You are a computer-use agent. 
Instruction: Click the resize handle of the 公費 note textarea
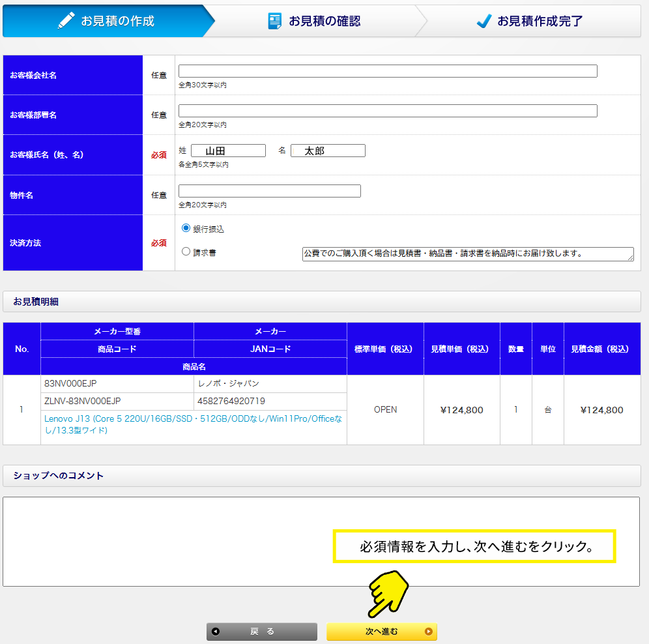(631, 258)
